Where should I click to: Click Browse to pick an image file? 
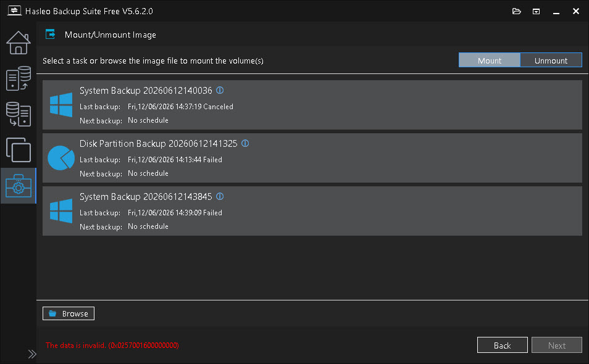pos(69,313)
